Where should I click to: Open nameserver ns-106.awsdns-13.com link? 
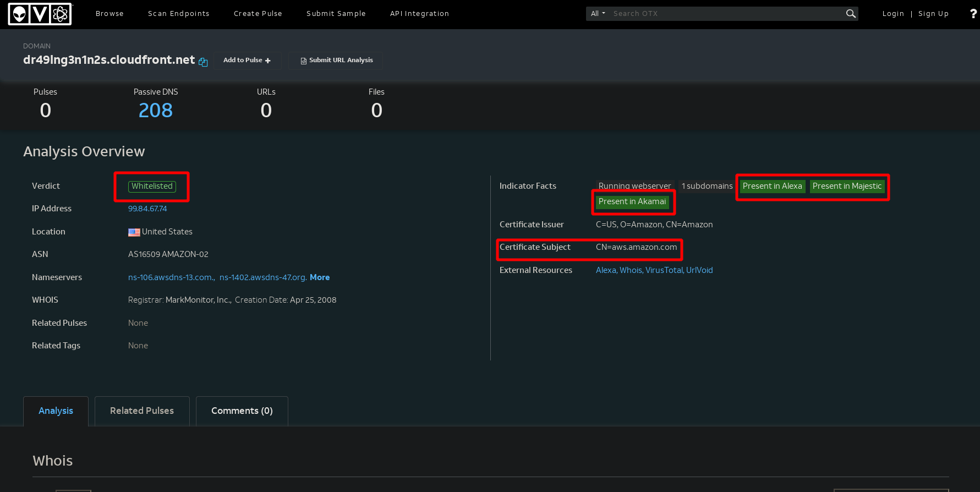click(171, 277)
